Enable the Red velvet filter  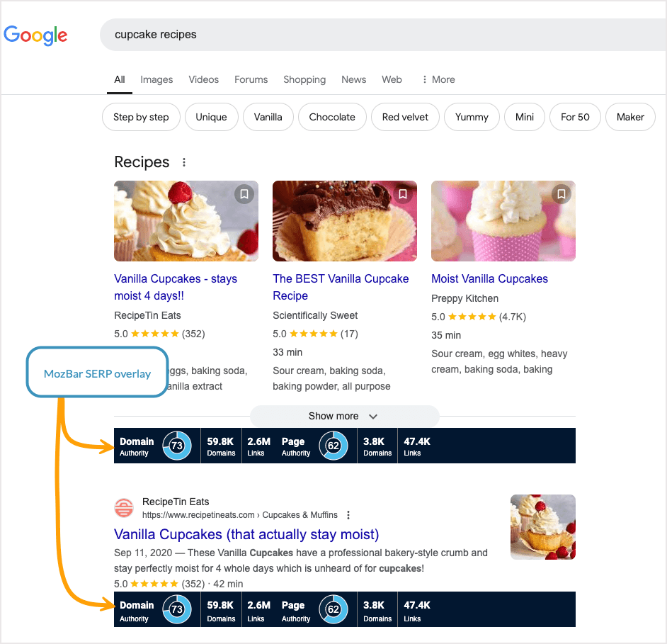(x=405, y=117)
